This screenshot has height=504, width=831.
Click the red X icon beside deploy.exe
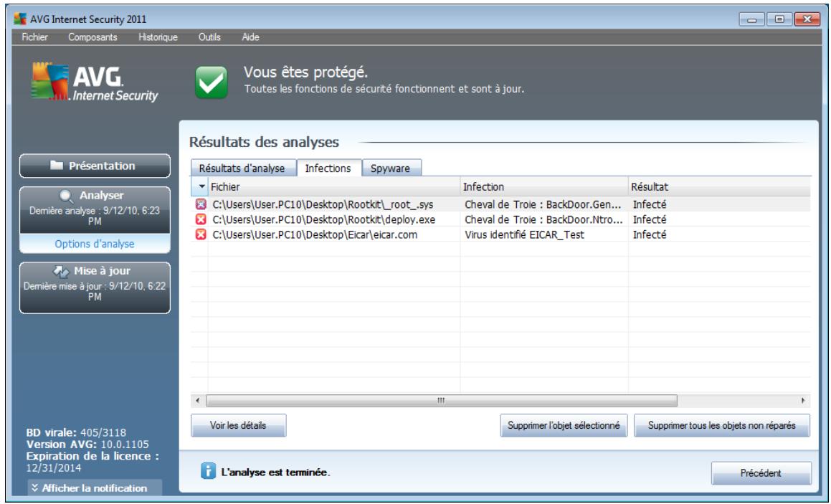200,219
